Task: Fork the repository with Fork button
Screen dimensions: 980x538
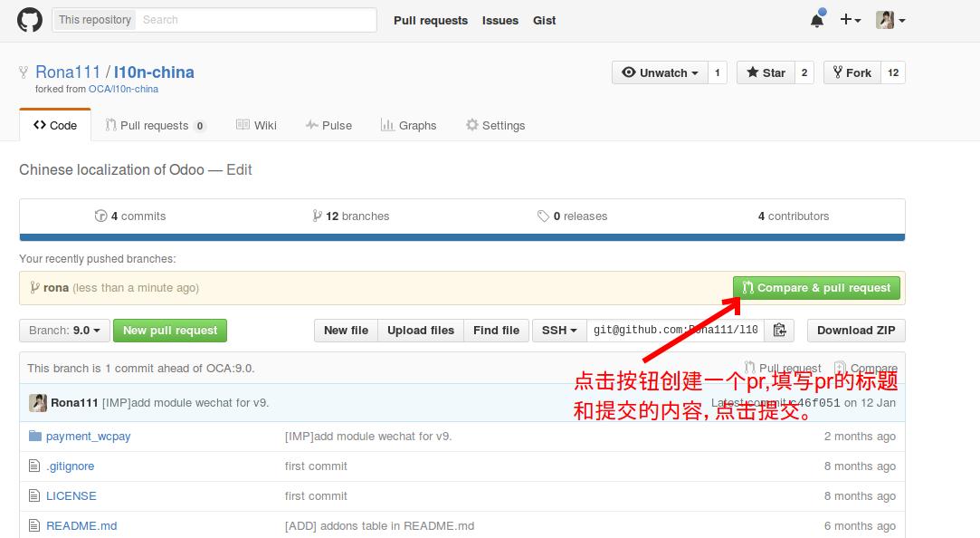Action: tap(851, 72)
